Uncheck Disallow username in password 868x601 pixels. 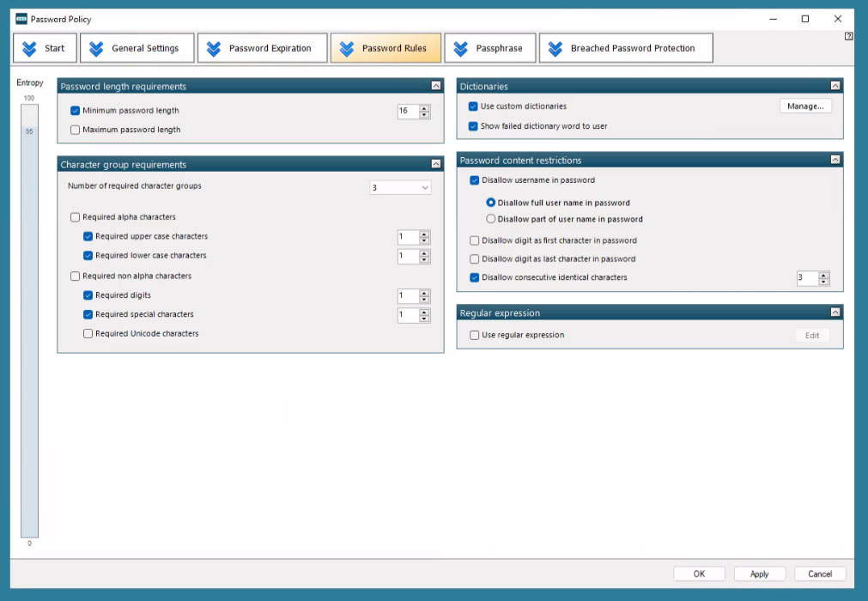[475, 180]
